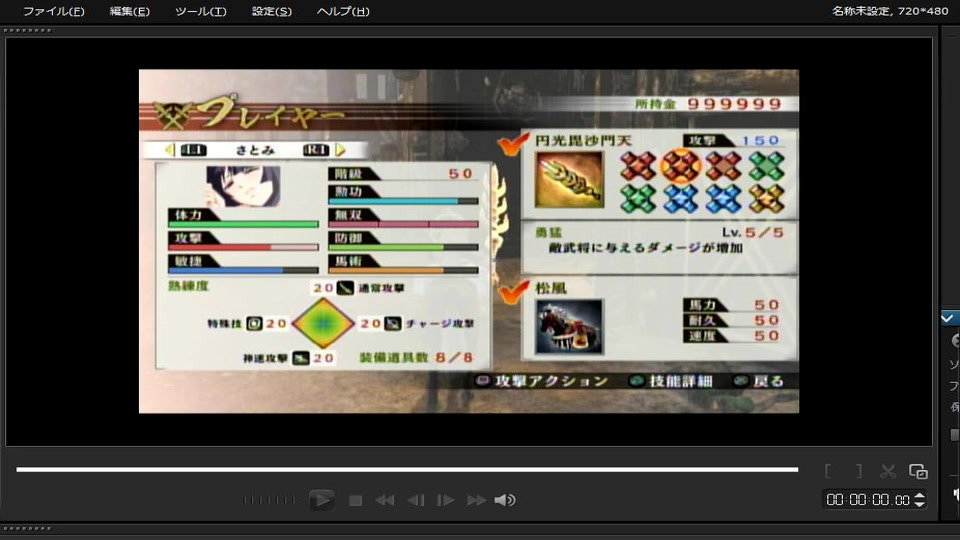Decrease timecode with the down stepper arrow
This screenshot has height=540, width=960.
click(x=919, y=504)
